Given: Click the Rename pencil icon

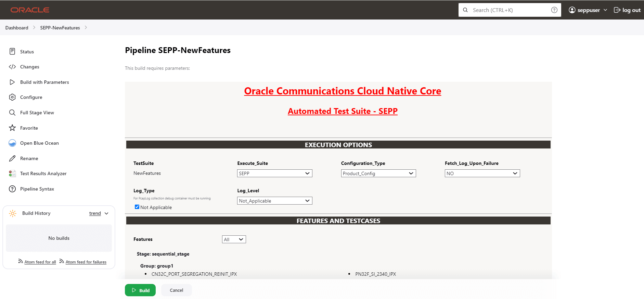Looking at the screenshot, I should (12, 158).
